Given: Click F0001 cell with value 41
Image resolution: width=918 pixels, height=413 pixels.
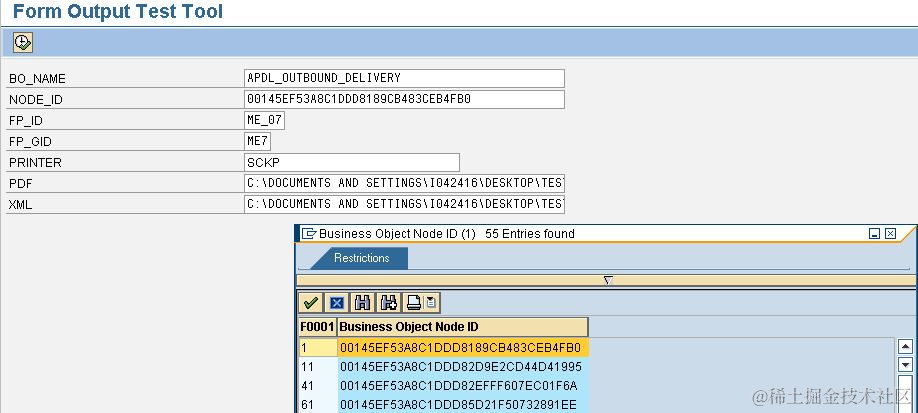Looking at the screenshot, I should click(x=318, y=386).
